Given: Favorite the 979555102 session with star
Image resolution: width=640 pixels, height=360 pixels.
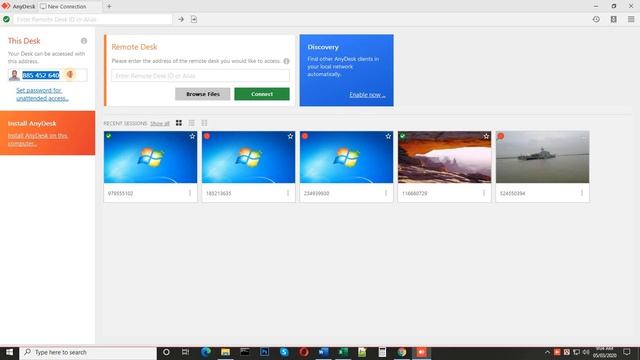Looking at the screenshot, I should tap(192, 136).
